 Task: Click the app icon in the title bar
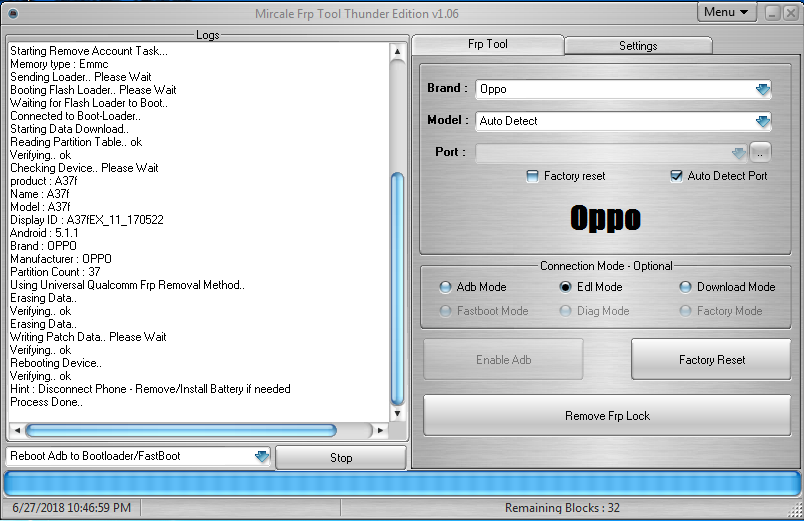coord(13,13)
